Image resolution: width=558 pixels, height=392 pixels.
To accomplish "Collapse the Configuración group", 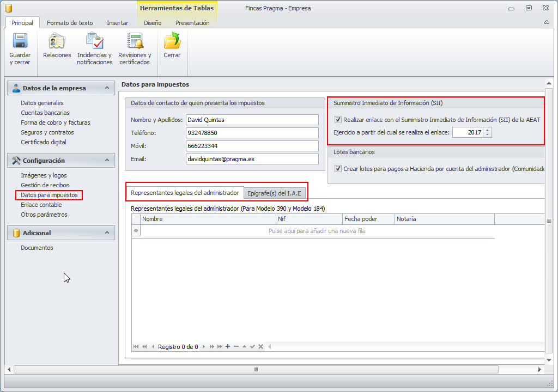I will (x=107, y=161).
